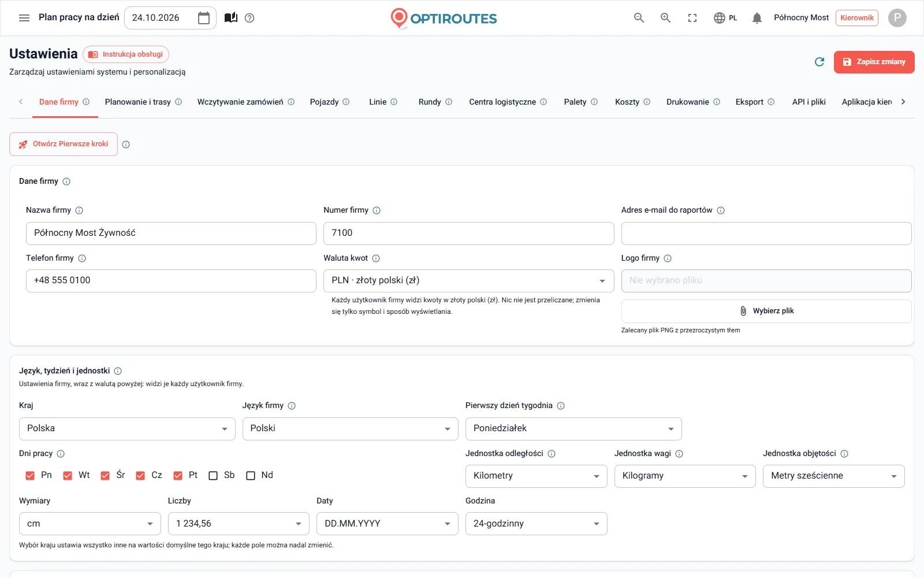Open the Godzina 24-godzinny dropdown
Screen dimensions: 924x578
(536, 524)
